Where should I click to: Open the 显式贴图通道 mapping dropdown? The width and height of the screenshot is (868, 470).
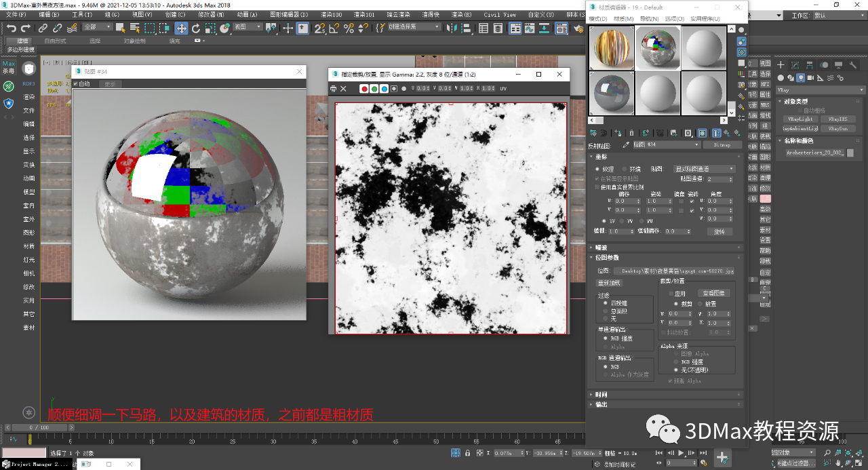[x=704, y=169]
